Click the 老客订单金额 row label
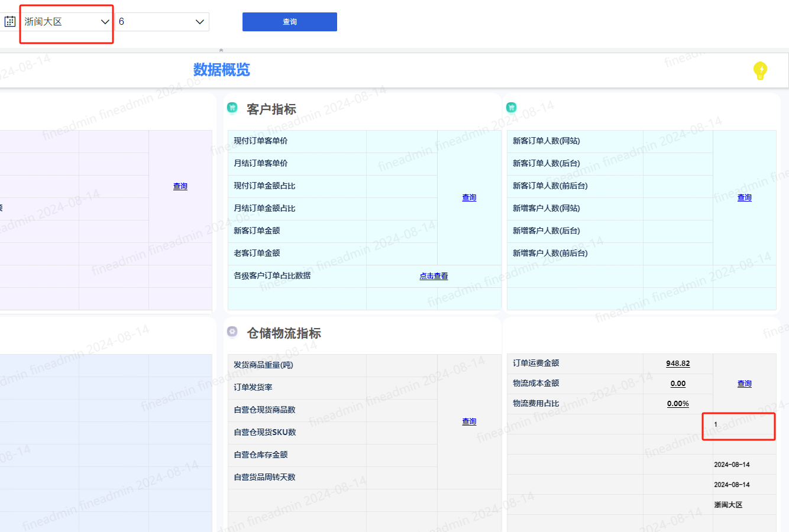This screenshot has width=789, height=532. click(x=257, y=253)
